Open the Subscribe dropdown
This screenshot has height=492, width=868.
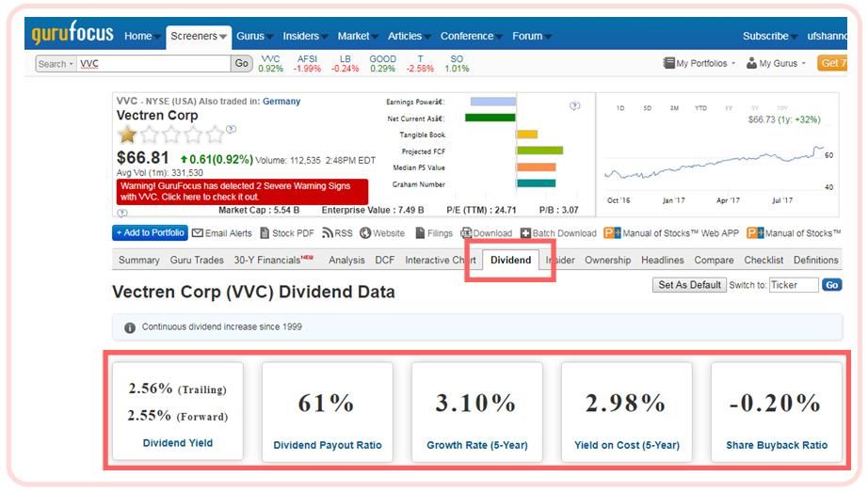[769, 36]
